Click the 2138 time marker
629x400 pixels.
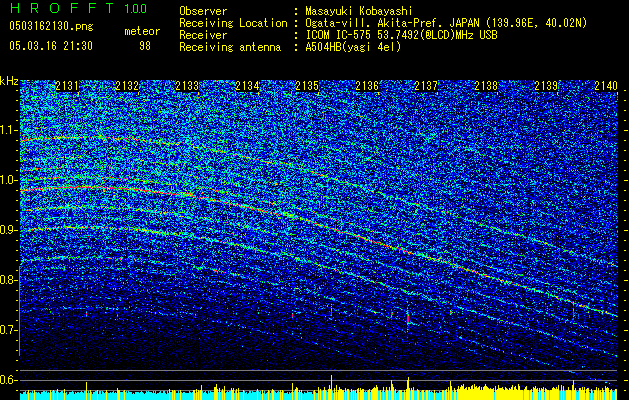486,86
